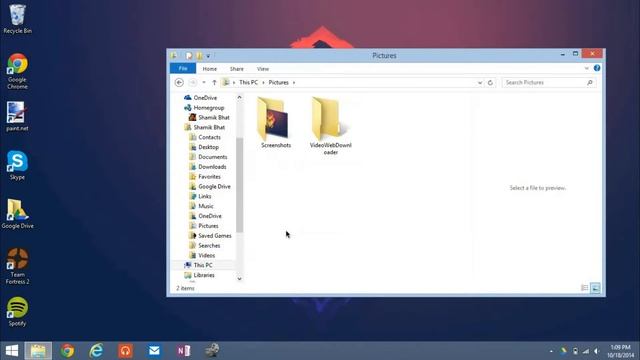Select the Screenshots folder
The image size is (640, 360).
coord(276,123)
